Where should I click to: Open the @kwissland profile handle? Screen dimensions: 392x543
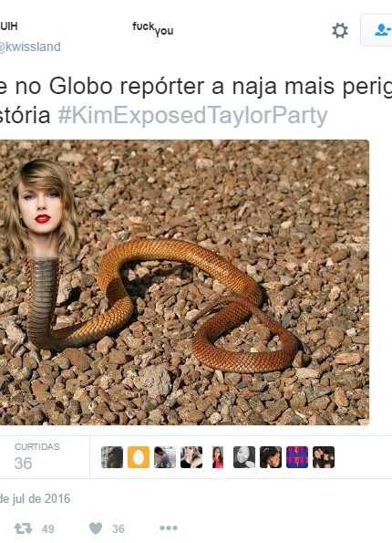(30, 47)
